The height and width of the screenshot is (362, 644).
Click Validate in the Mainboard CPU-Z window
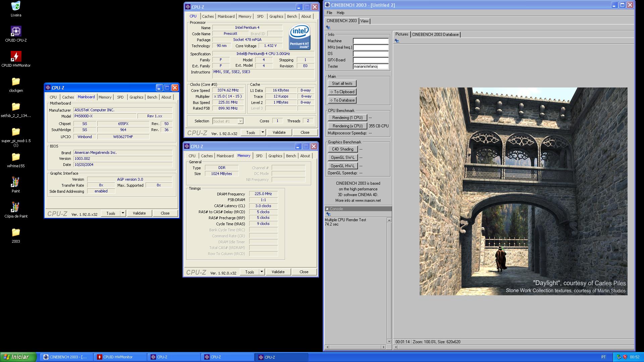(139, 213)
